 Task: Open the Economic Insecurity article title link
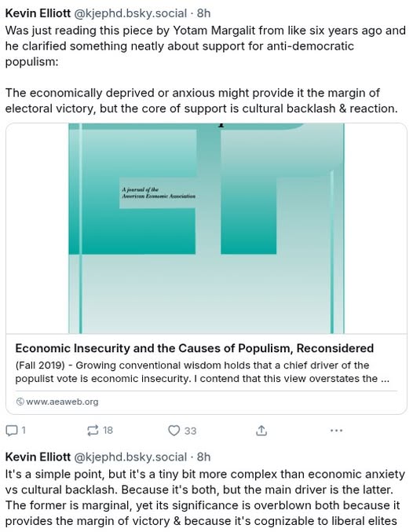pos(194,348)
